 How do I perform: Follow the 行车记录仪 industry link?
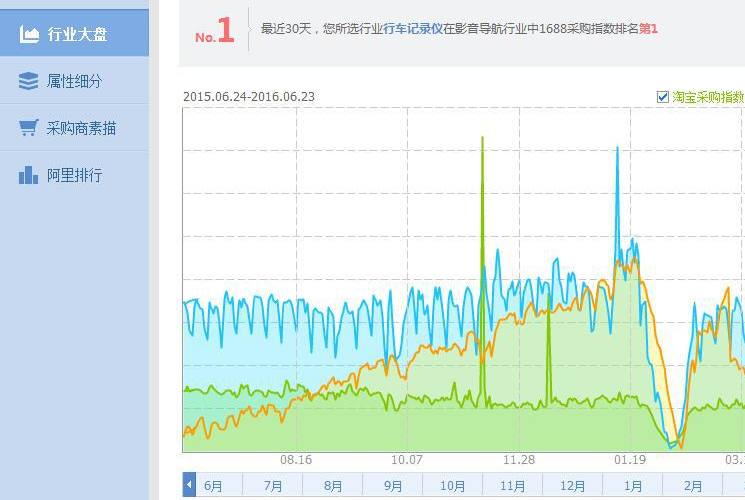click(413, 29)
